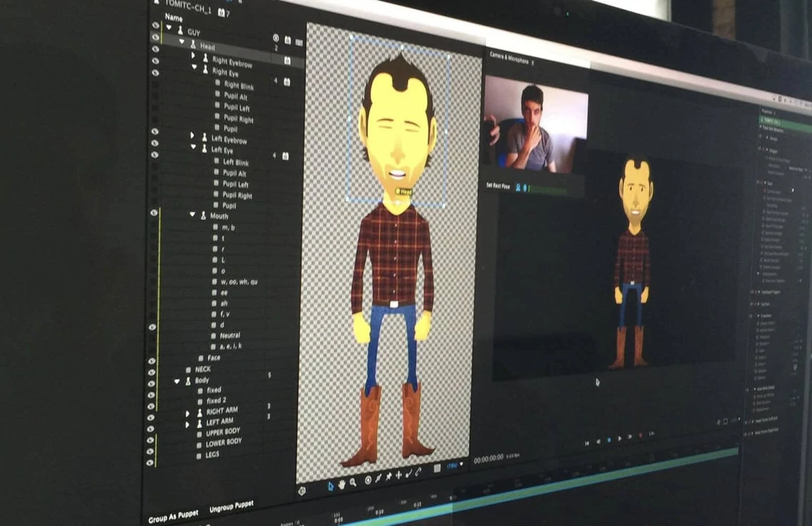Toggle visibility eye for the Mouth group
This screenshot has width=812, height=526.
pyautogui.click(x=154, y=213)
